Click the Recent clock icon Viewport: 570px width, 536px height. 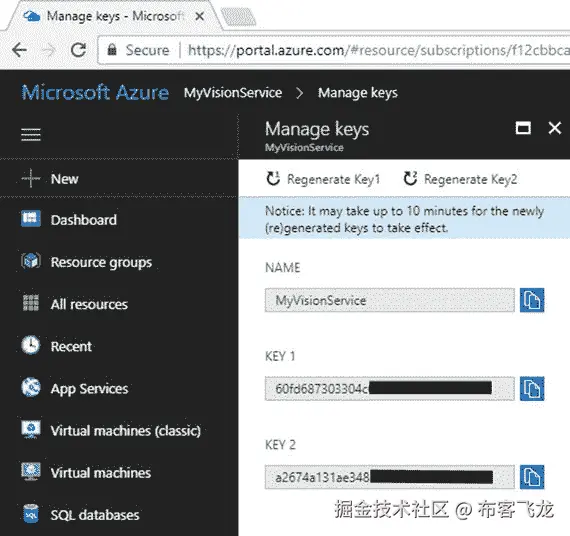31,345
